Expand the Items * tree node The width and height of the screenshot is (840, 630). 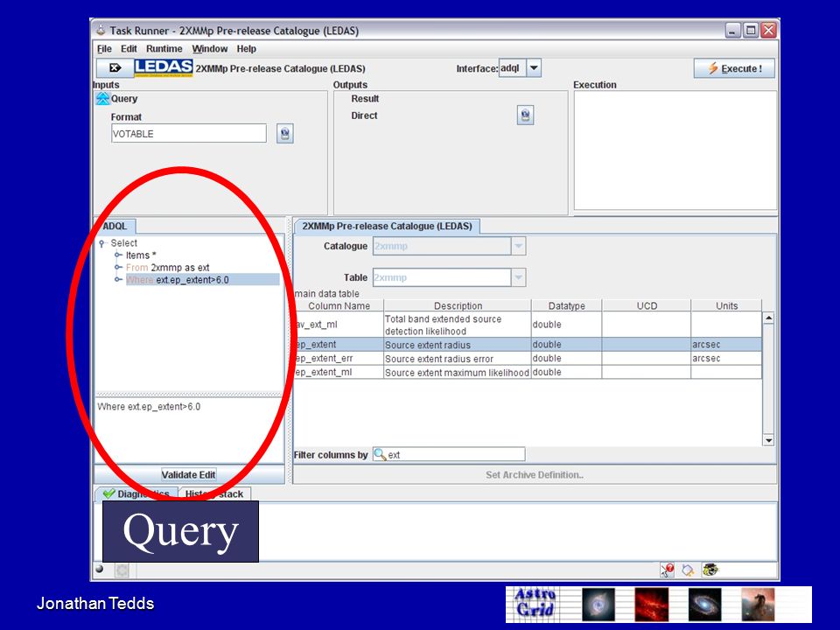(x=118, y=255)
